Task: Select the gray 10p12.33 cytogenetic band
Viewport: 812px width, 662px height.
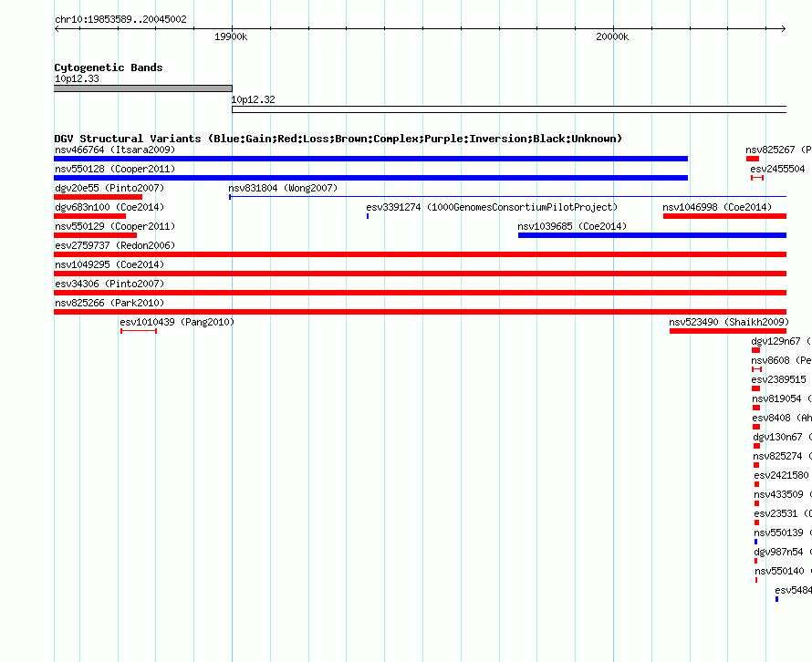Action: point(143,88)
